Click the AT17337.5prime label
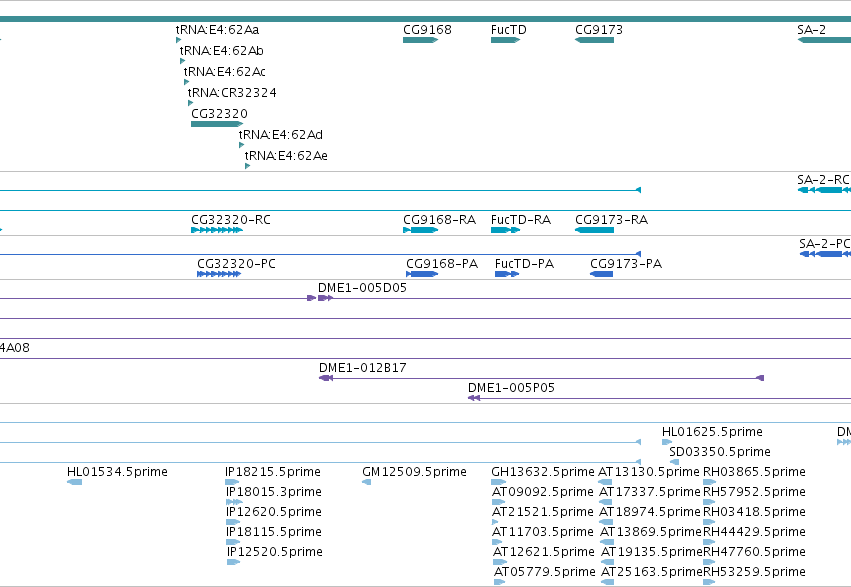Image resolution: width=851 pixels, height=587 pixels. pos(650,492)
